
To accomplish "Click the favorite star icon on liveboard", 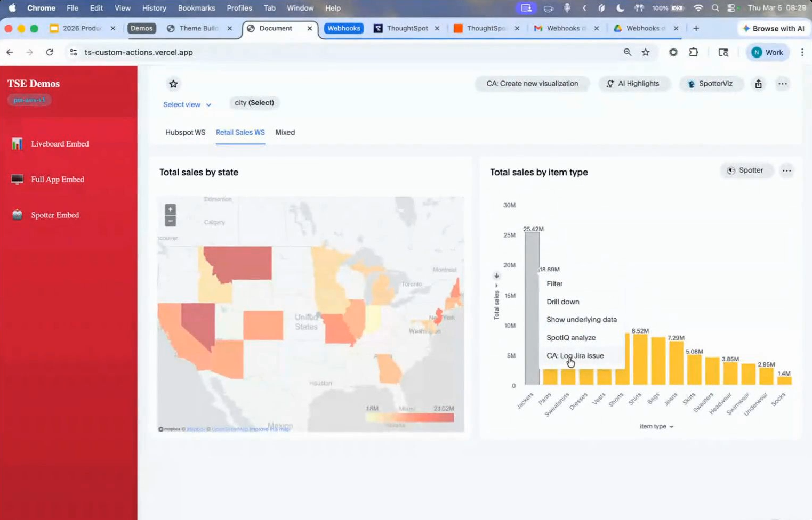I will [x=173, y=84].
